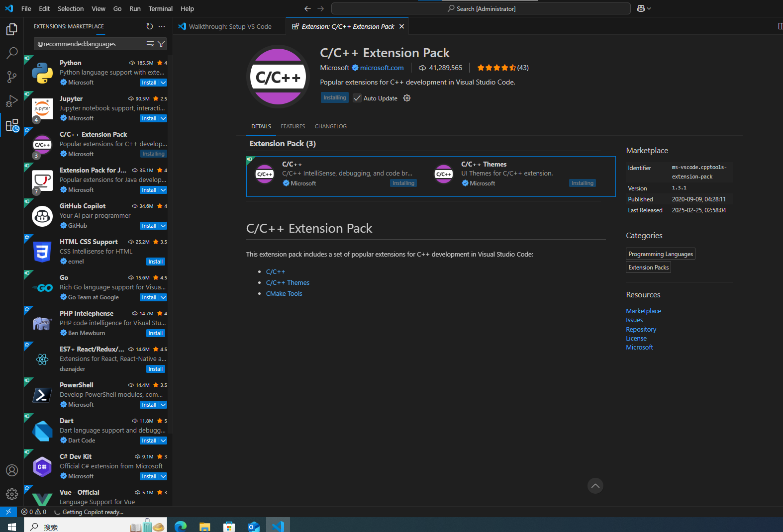Image resolution: width=783 pixels, height=532 pixels.
Task: Toggle the layout icon in title bar
Action: (780, 26)
